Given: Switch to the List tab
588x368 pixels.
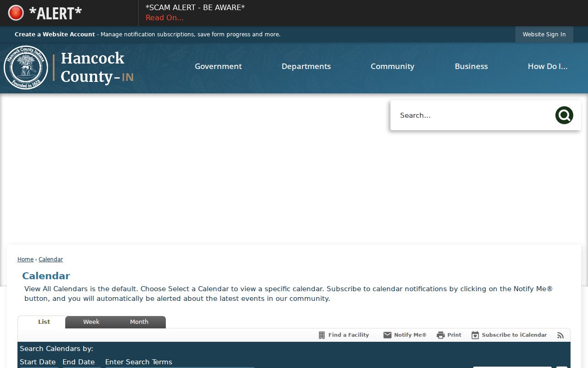Looking at the screenshot, I should (x=44, y=322).
